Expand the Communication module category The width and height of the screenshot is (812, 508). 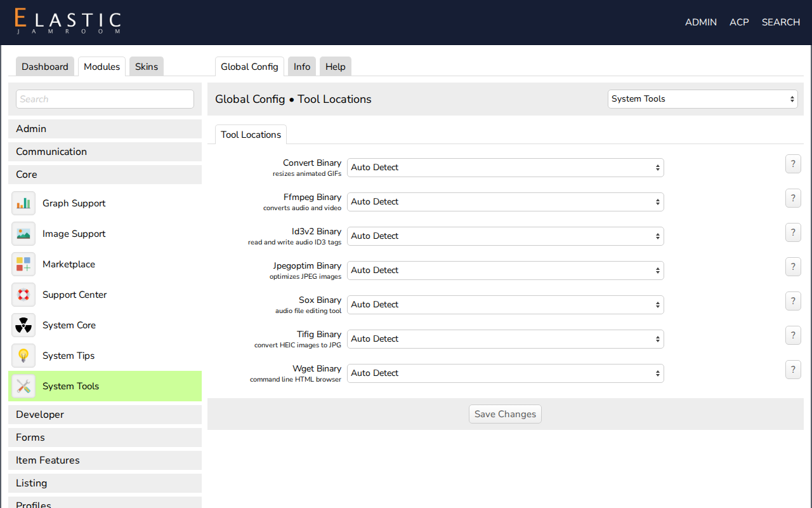[x=105, y=152]
